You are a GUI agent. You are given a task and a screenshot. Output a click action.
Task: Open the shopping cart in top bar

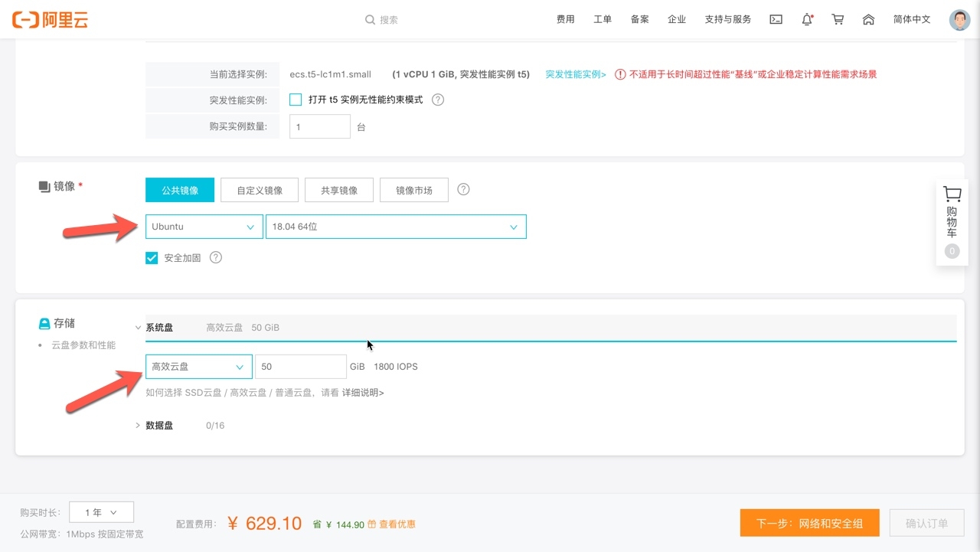(x=838, y=20)
